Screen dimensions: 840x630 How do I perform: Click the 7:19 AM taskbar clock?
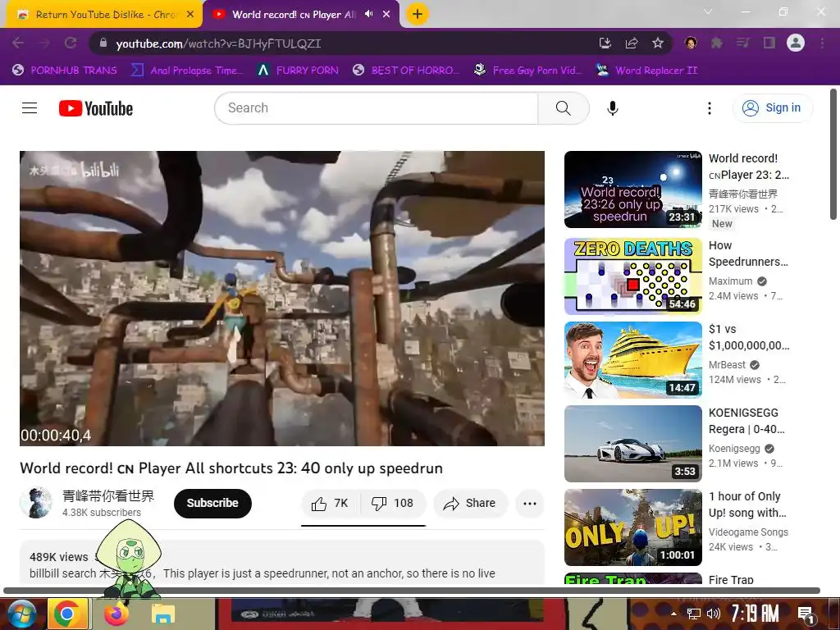[755, 614]
